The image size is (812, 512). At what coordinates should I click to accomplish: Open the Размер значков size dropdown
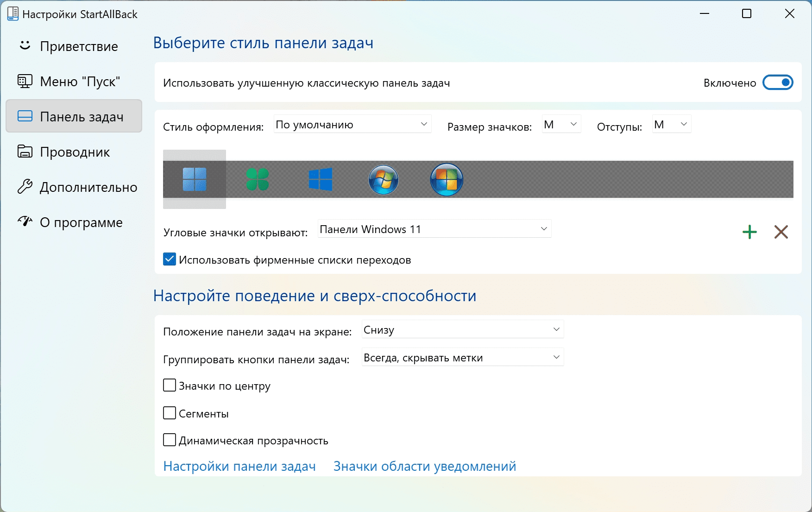click(x=561, y=124)
